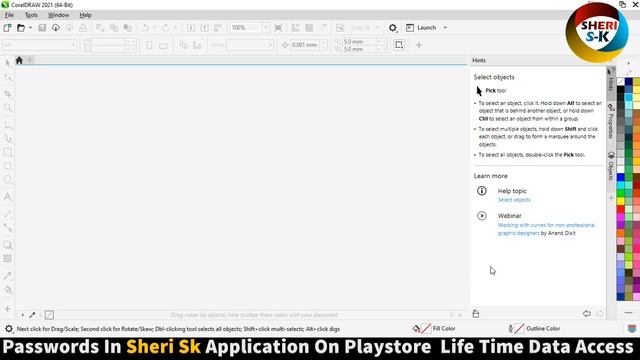Select the Parallel Dimension tool
This screenshot has height=360, width=640.
point(7,214)
